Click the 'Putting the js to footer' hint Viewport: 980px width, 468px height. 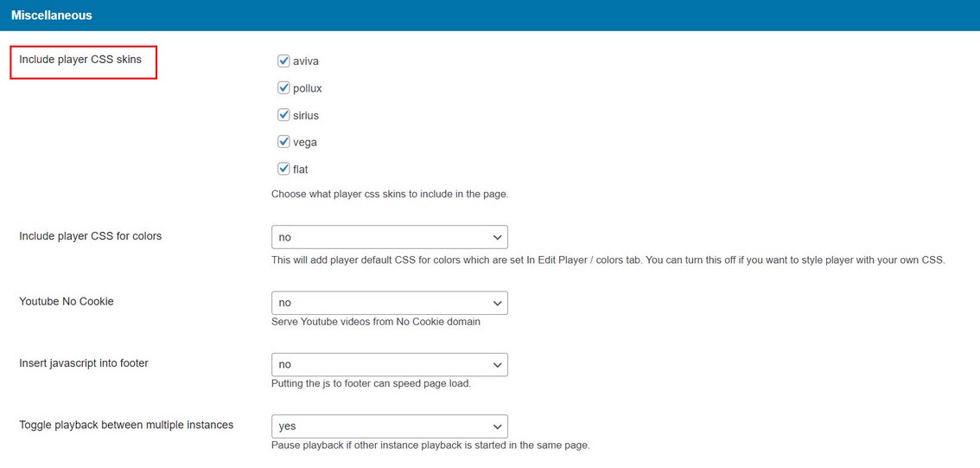click(x=371, y=383)
